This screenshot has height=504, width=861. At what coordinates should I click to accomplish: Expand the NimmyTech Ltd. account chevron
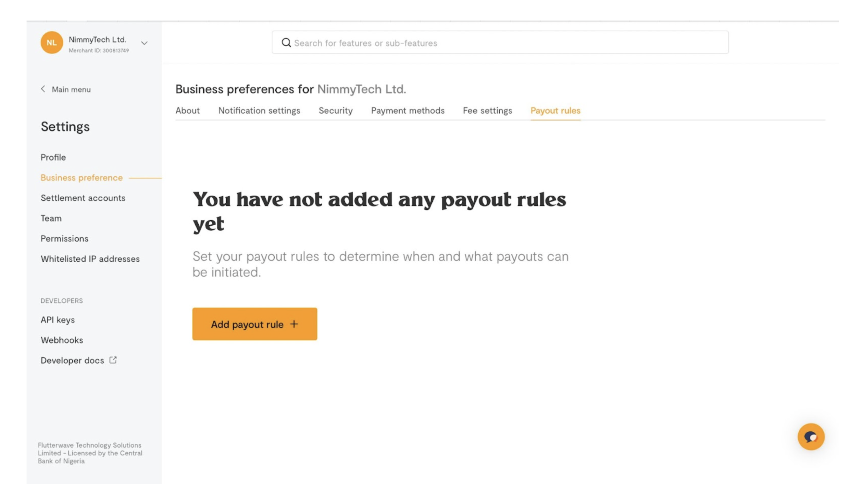click(144, 43)
